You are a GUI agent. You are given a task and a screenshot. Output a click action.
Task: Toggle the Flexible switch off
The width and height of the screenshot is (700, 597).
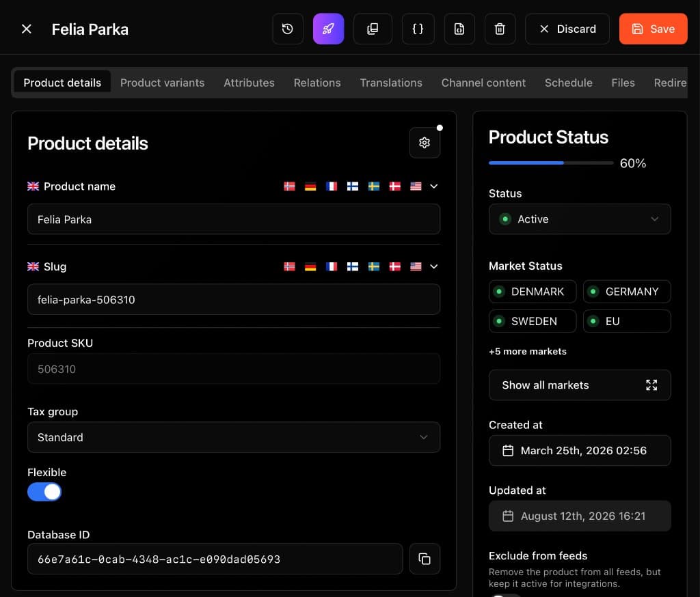(44, 492)
